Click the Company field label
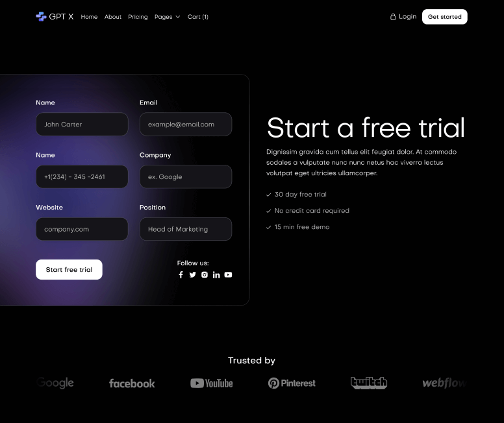 (x=155, y=155)
